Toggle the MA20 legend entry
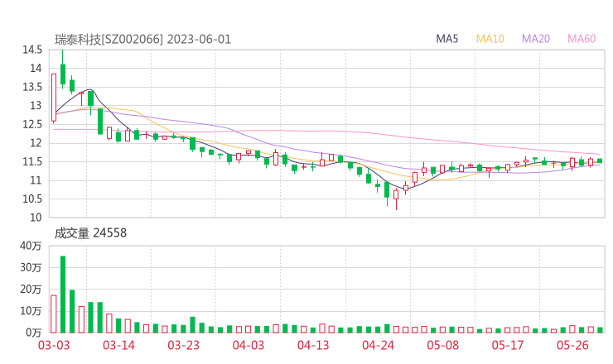This screenshot has width=613, height=364. pos(536,39)
